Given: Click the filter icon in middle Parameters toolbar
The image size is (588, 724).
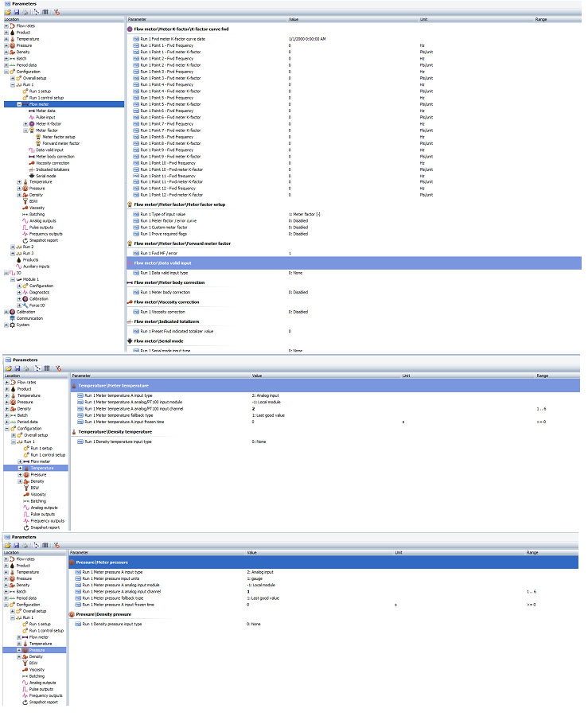Looking at the screenshot, I should (x=58, y=368).
